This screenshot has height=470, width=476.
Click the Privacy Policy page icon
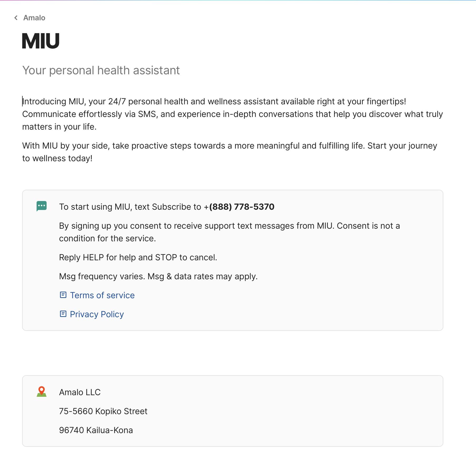(x=63, y=314)
